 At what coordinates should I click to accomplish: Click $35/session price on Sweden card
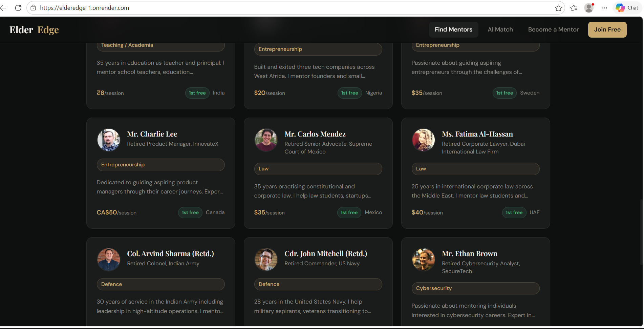tap(427, 93)
